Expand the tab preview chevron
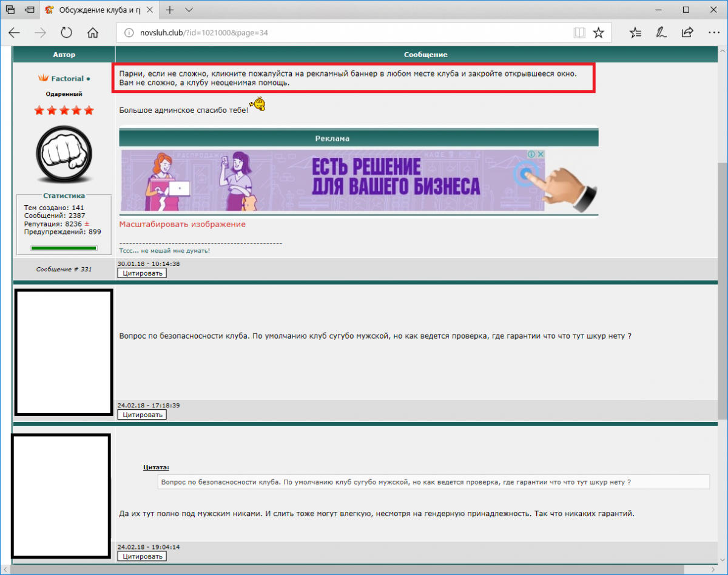Image resolution: width=728 pixels, height=575 pixels. click(x=189, y=10)
